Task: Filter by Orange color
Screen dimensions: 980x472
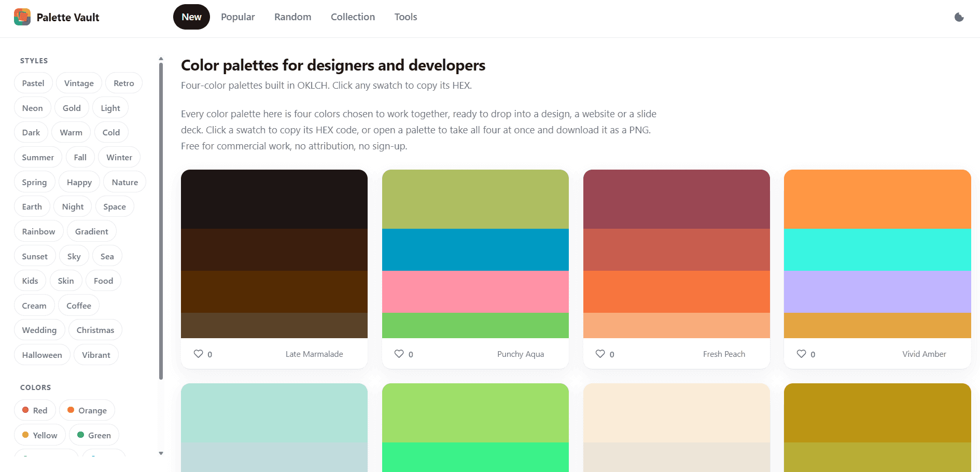Action: pyautogui.click(x=87, y=410)
